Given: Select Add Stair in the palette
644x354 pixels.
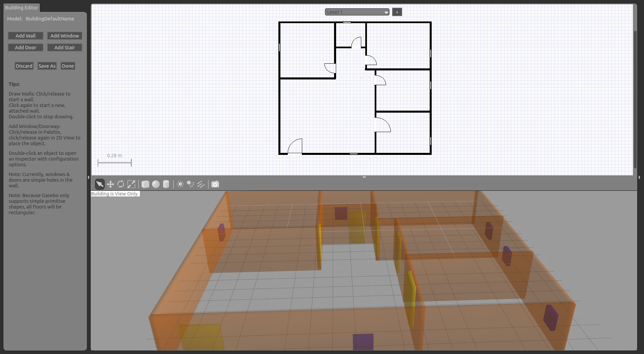Looking at the screenshot, I should (x=64, y=48).
